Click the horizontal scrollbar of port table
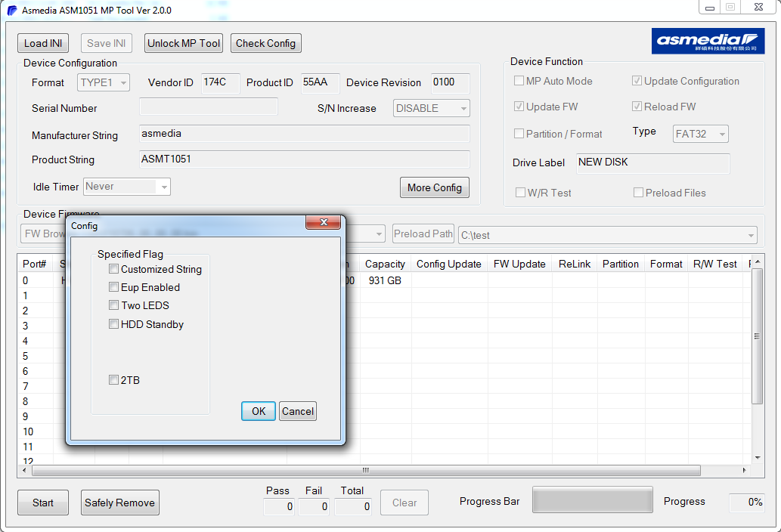The image size is (781, 532). tap(366, 470)
